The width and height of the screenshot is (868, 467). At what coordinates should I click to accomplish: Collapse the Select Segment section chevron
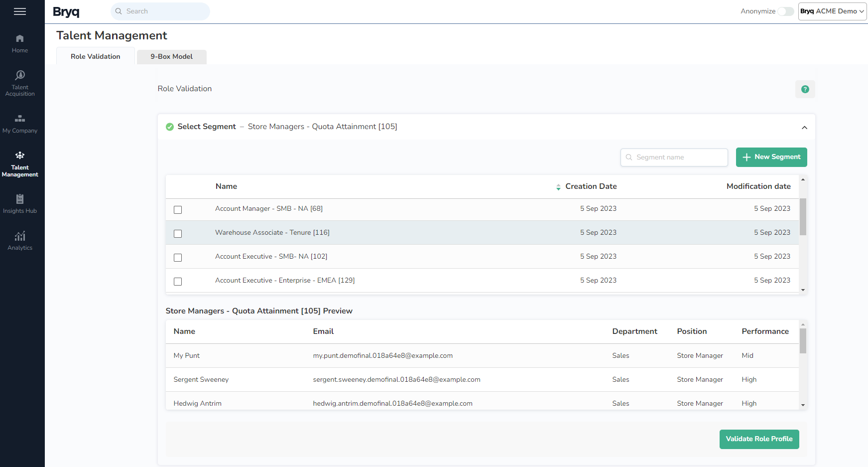[x=804, y=128]
